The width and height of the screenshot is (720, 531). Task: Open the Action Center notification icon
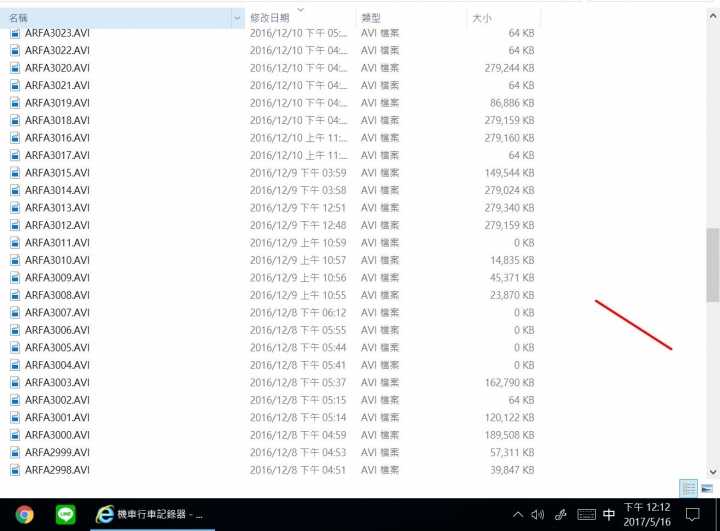coord(692,514)
